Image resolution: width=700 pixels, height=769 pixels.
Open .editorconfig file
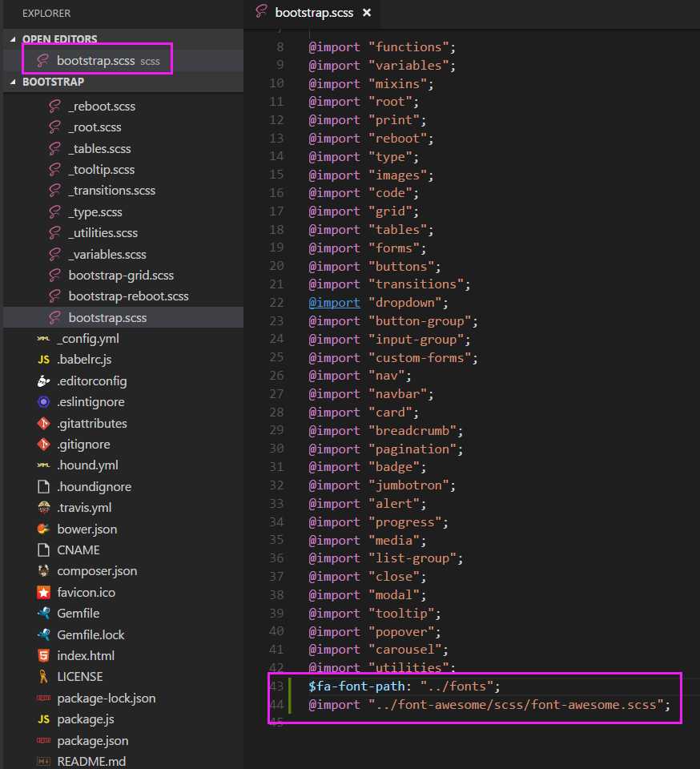(x=92, y=381)
